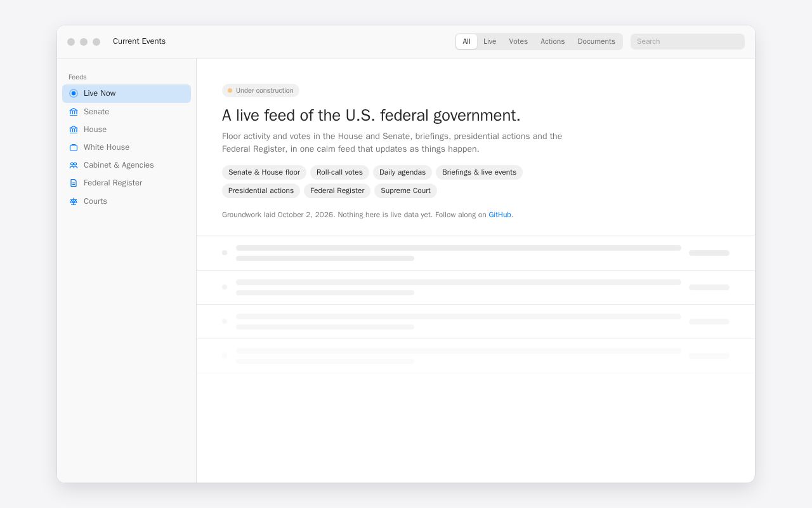The image size is (812, 508).
Task: Click the text 'Groundwork laid October 2, 2026'
Action: click(x=278, y=215)
